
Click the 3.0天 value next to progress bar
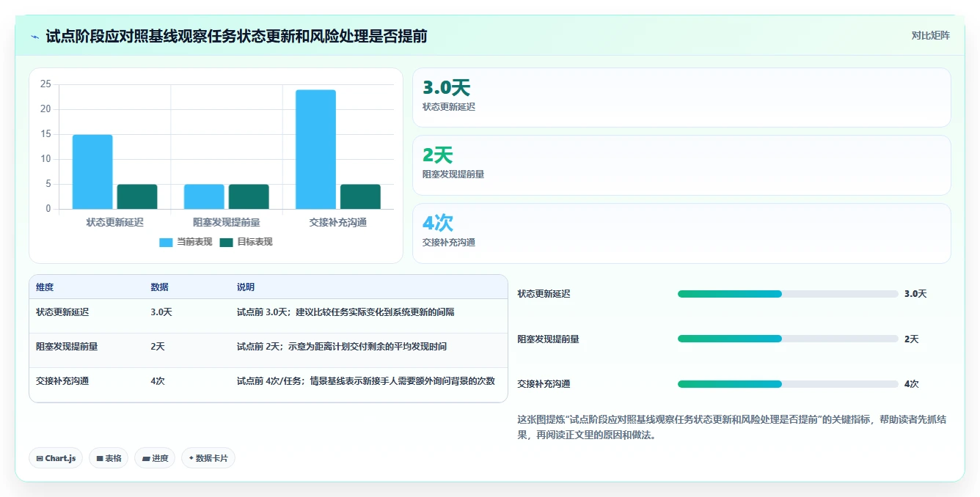click(x=915, y=294)
